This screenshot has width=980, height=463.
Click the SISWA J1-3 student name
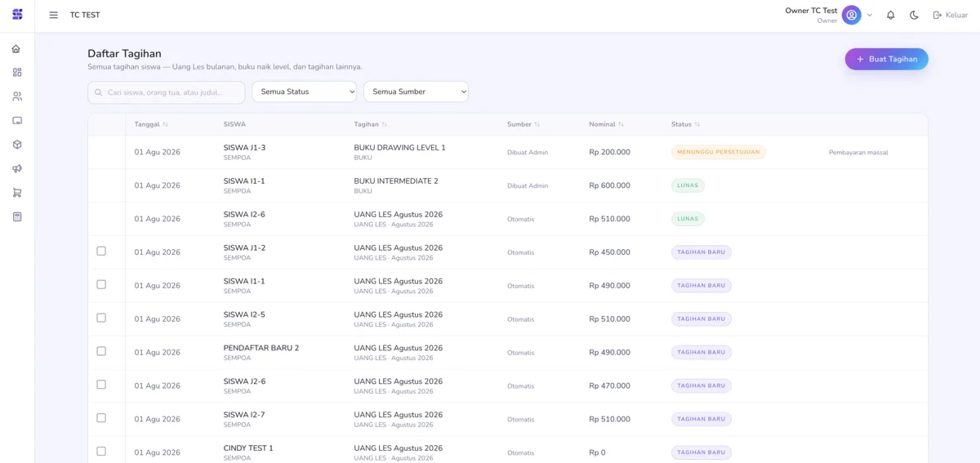click(x=244, y=148)
